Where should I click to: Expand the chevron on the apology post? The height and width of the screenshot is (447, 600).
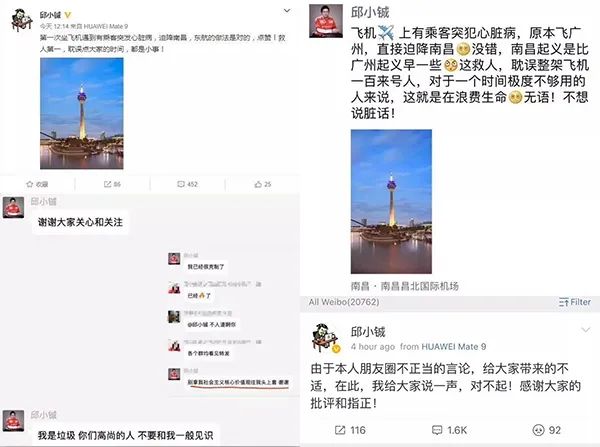pyautogui.click(x=585, y=330)
